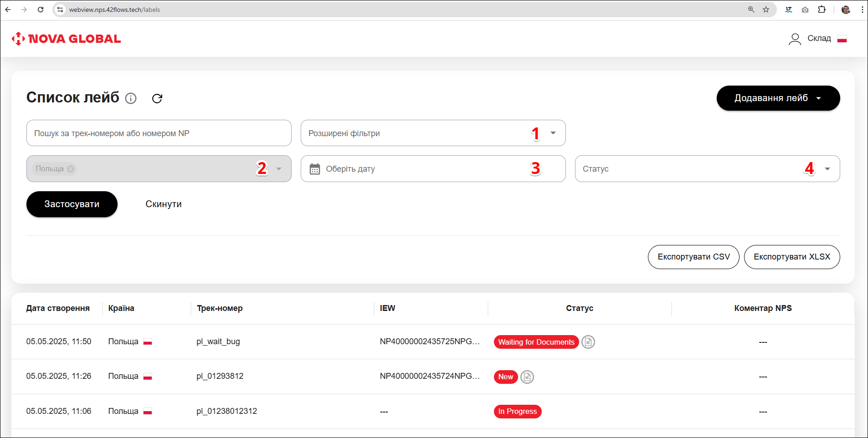868x438 pixels.
Task: Remove the Польща chip from country filter
Action: 71,169
